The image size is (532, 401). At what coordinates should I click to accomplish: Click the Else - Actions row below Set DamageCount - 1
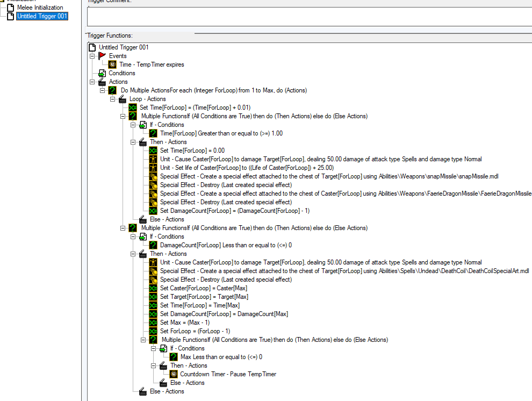click(x=167, y=219)
